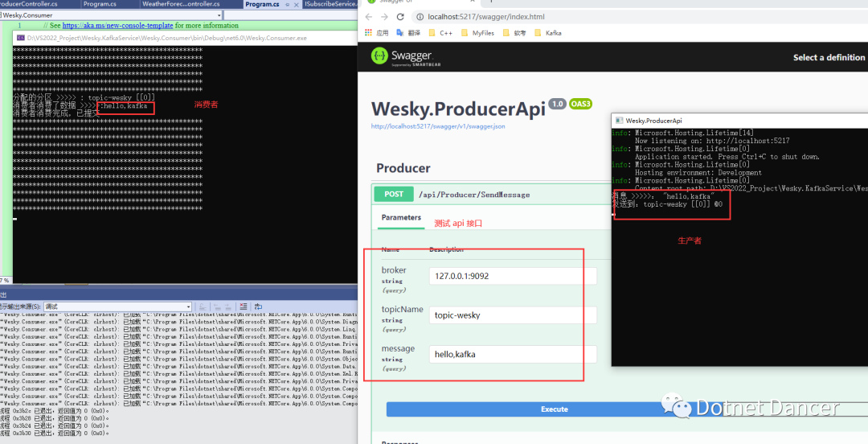Viewport: 868px width, 444px height.
Task: Click the browser Back arrow
Action: [x=369, y=17]
